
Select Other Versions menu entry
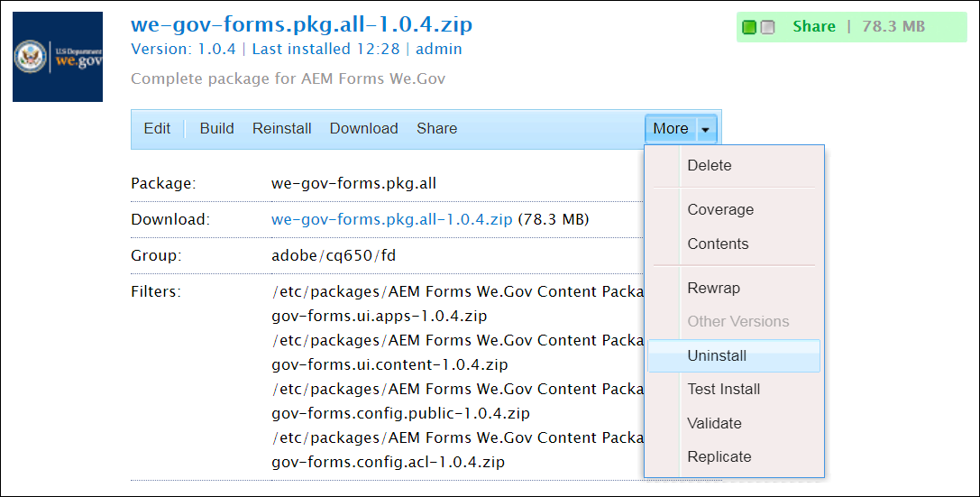pos(734,322)
